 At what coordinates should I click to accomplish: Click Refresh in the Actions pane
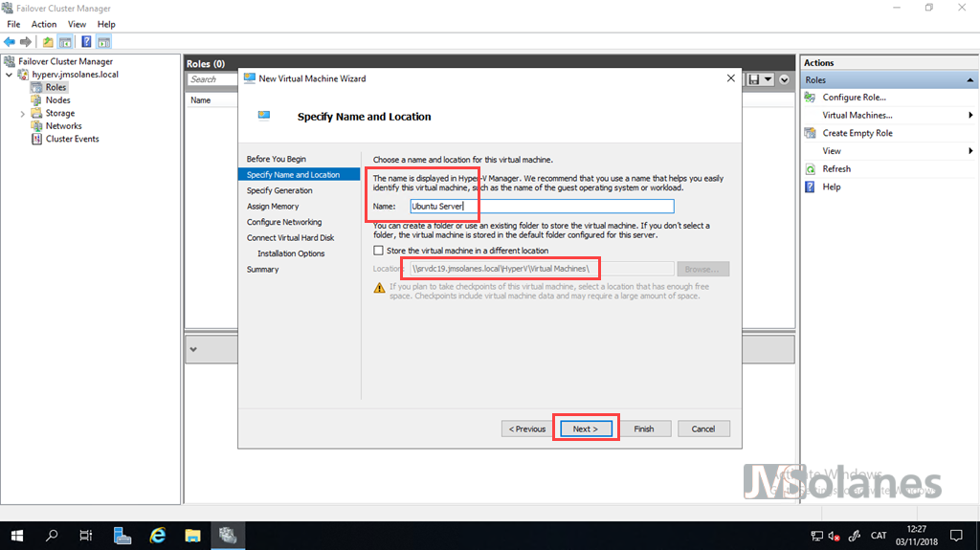click(836, 169)
